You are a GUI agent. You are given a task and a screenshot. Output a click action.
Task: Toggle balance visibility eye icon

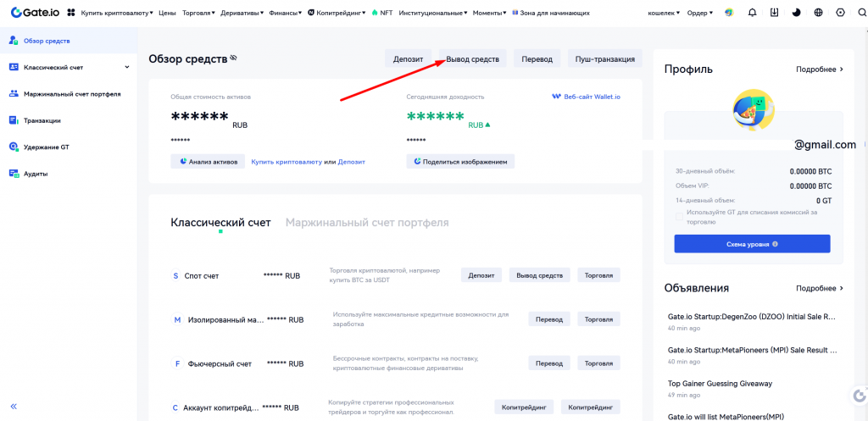[x=233, y=58]
